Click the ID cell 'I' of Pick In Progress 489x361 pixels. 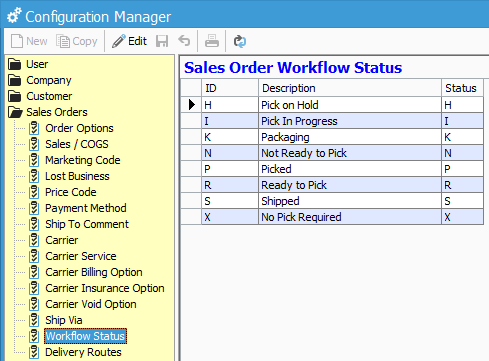coord(230,121)
